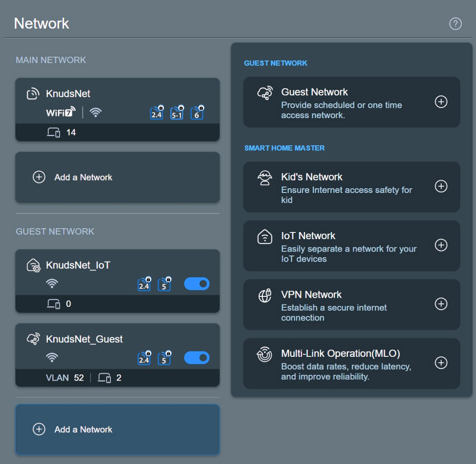476x464 pixels.
Task: Add a Network under Main Network
Action: tap(84, 177)
